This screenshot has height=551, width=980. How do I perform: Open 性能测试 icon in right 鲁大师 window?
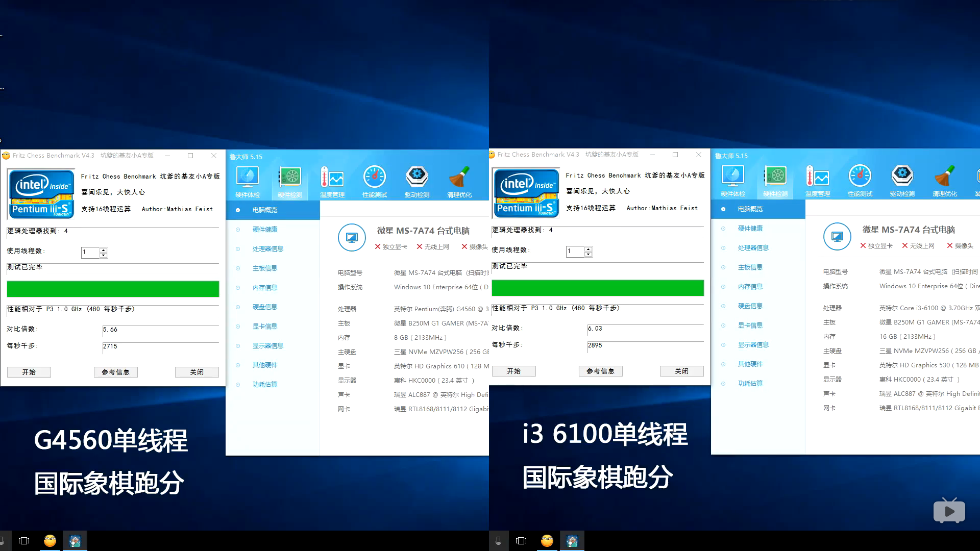[x=860, y=181]
